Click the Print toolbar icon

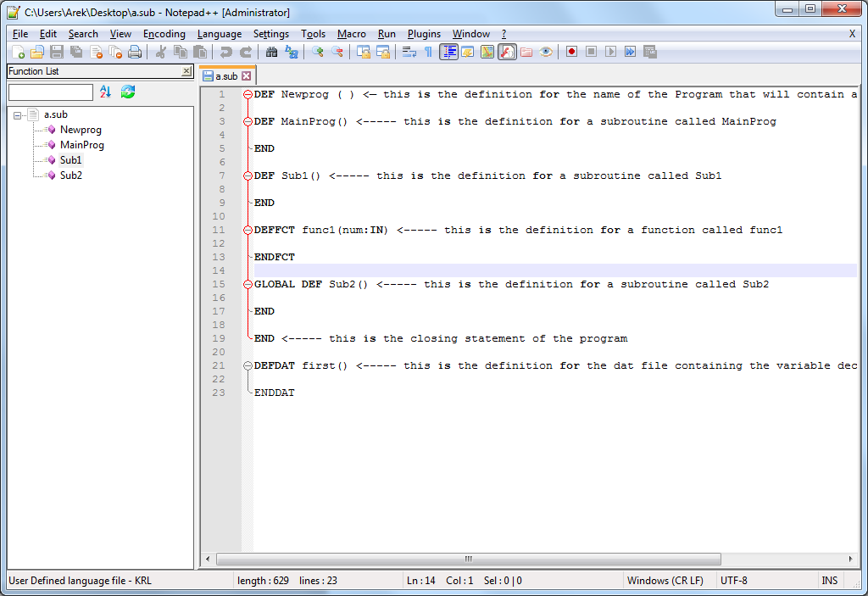[x=135, y=52]
